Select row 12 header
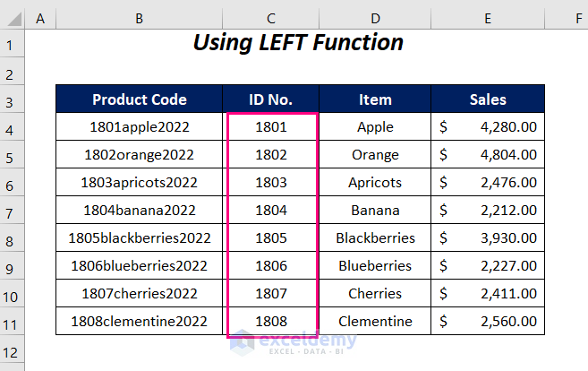This screenshot has height=371, width=588. click(13, 350)
